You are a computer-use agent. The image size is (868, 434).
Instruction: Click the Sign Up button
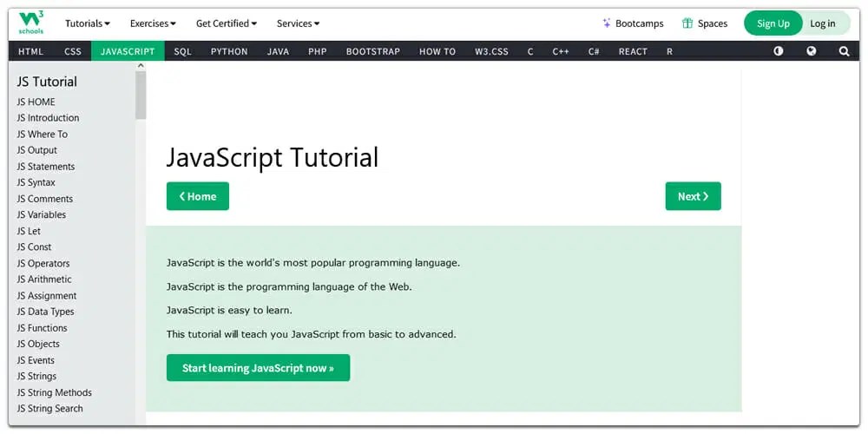click(773, 23)
